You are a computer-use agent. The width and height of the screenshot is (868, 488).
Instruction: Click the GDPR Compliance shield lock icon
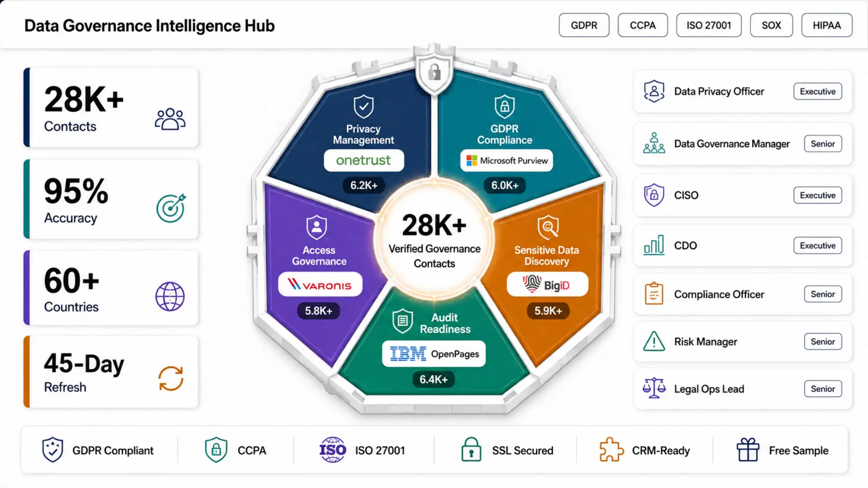(505, 107)
